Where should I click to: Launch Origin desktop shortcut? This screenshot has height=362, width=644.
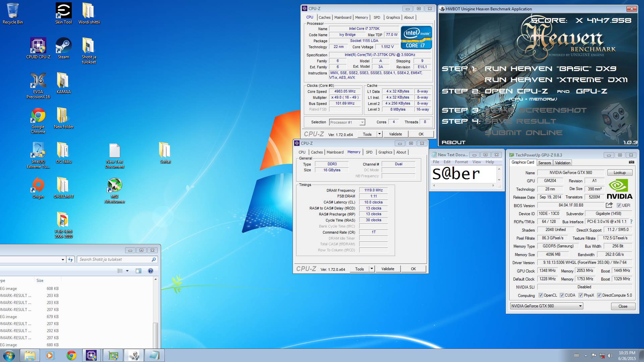coord(38,188)
